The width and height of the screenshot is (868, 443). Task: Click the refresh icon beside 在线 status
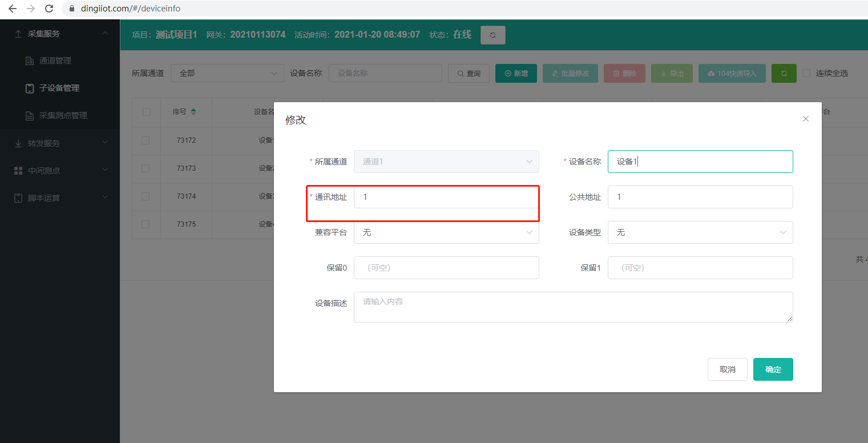[x=492, y=35]
